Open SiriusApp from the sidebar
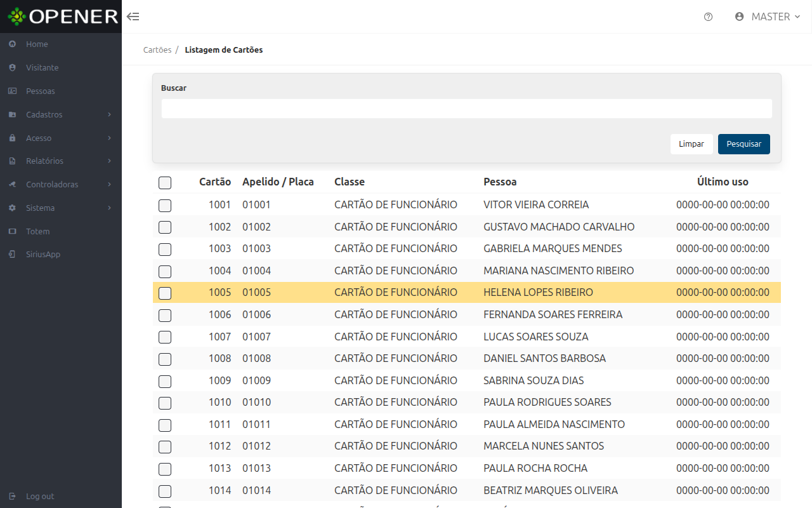Viewport: 812px width, 508px height. (61, 254)
